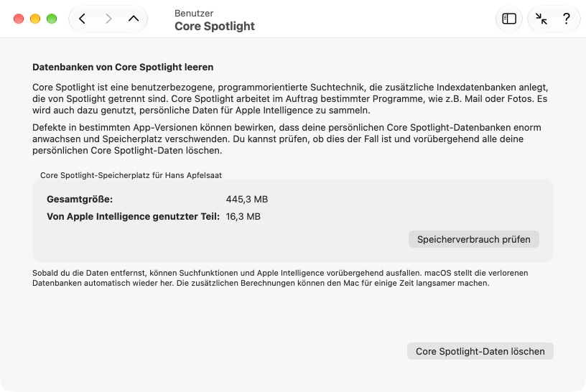
Task: Click the Gesamtgröße label
Action: click(80, 199)
